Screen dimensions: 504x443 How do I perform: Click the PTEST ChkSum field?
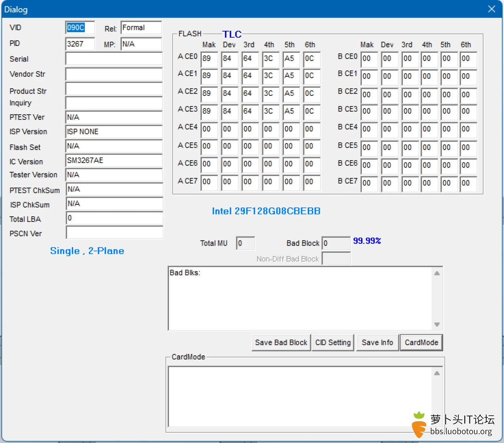click(x=115, y=189)
